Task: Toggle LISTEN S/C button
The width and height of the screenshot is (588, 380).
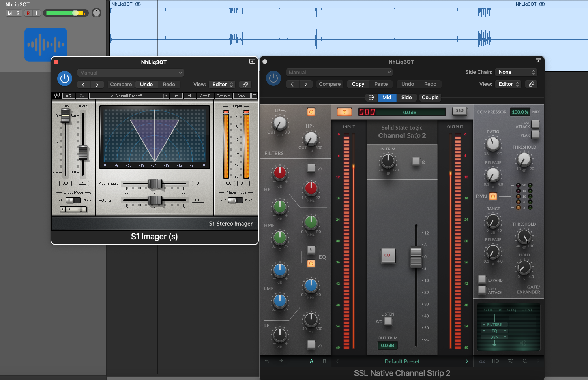Action: click(x=388, y=321)
